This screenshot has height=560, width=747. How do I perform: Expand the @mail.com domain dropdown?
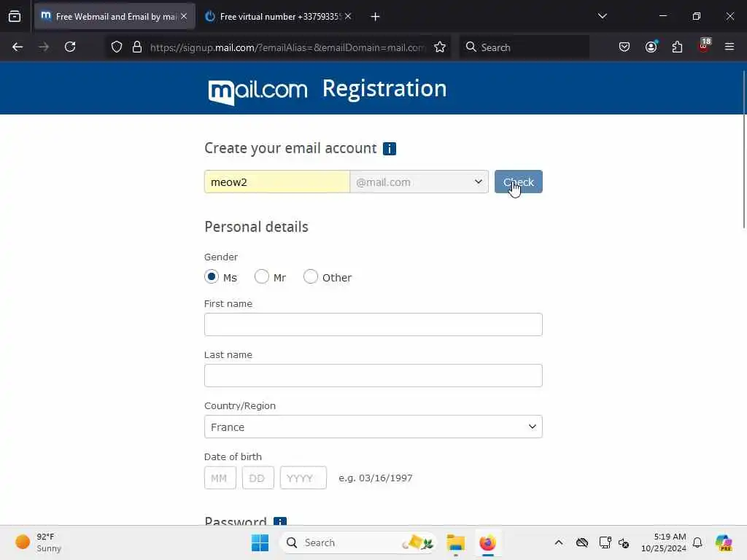(419, 182)
